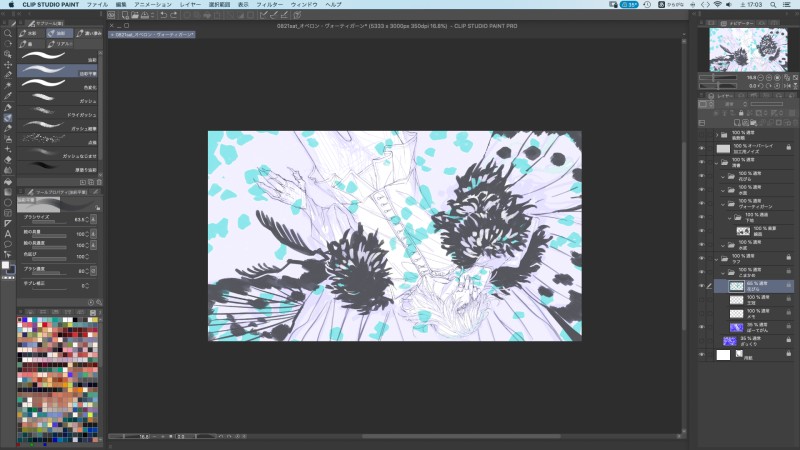Select the ドライガッシュ brush

tap(59, 111)
